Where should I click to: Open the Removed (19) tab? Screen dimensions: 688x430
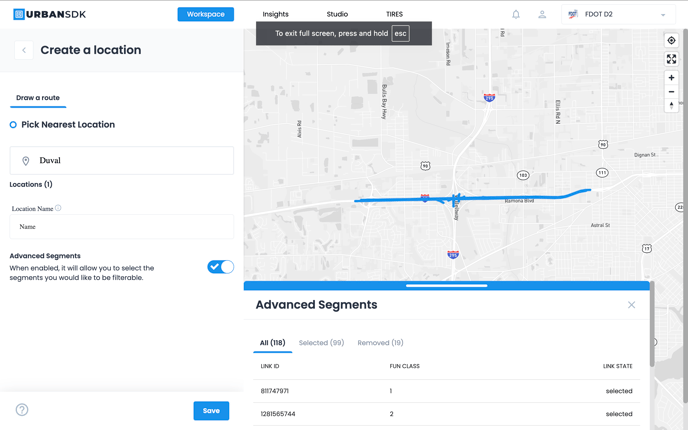[x=380, y=343]
